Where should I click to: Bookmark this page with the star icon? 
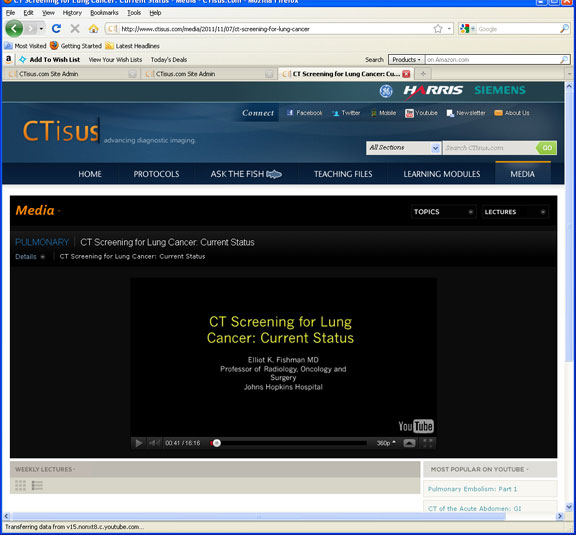[438, 29]
